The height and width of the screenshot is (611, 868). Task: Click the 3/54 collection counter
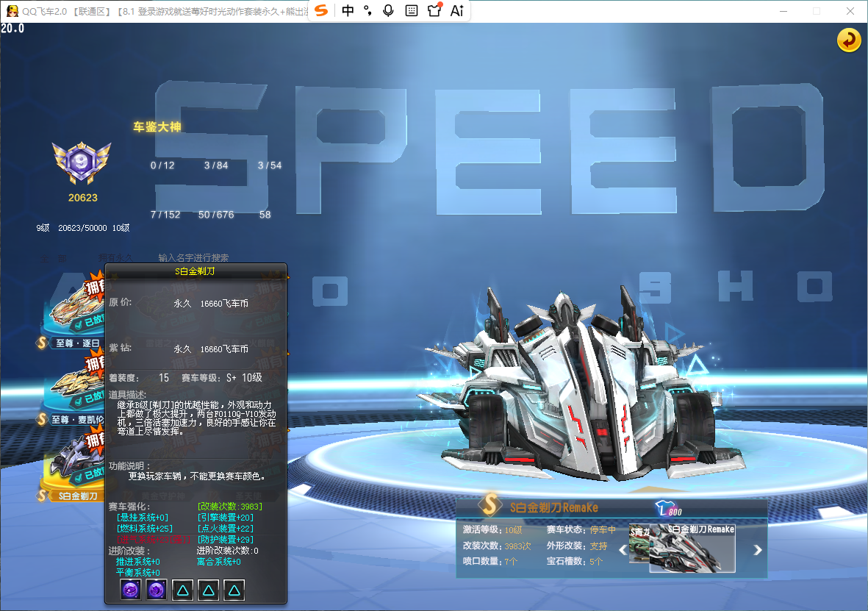pyautogui.click(x=270, y=165)
